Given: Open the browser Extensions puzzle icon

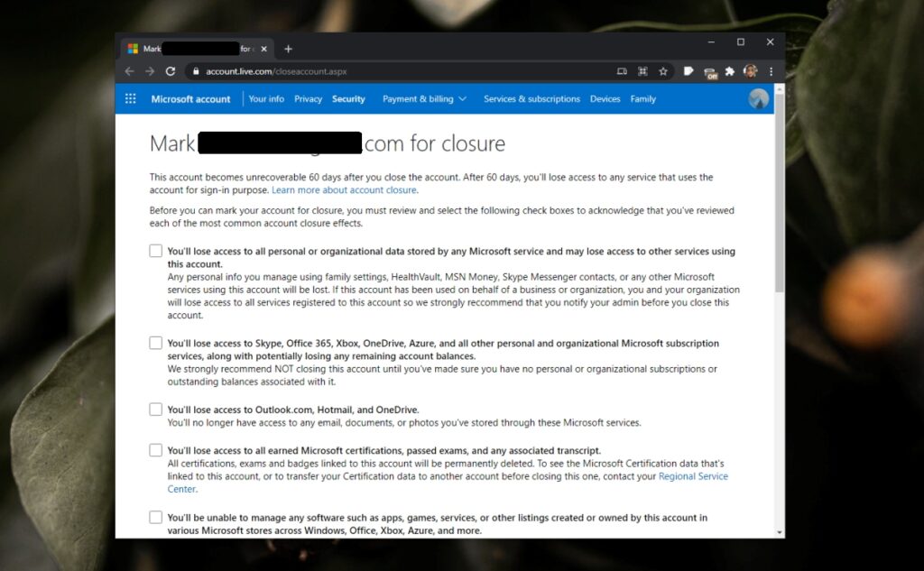Looking at the screenshot, I should coord(729,70).
